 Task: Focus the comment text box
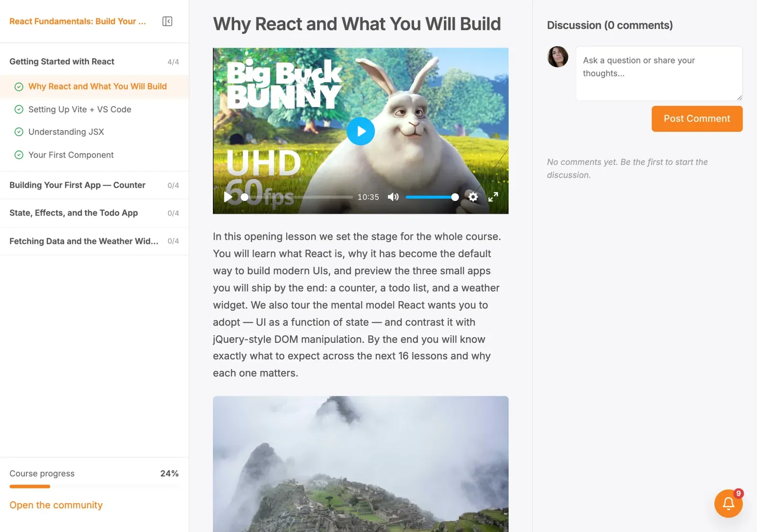(659, 73)
